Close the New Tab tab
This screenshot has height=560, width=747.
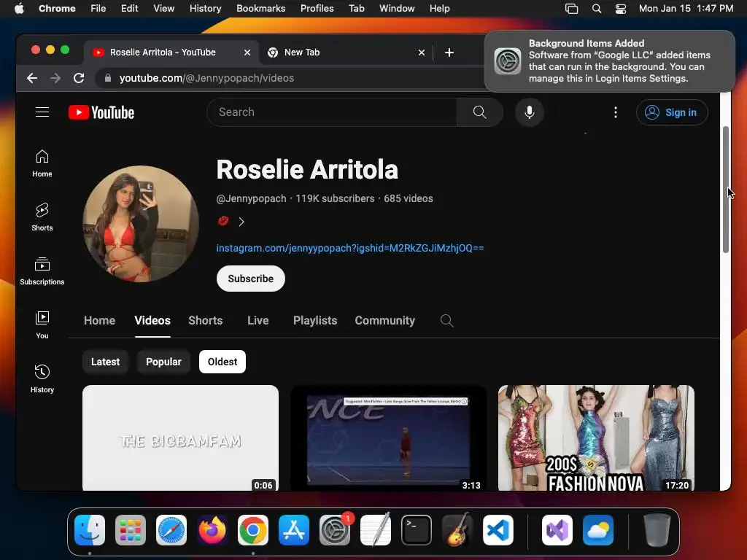pyautogui.click(x=422, y=52)
